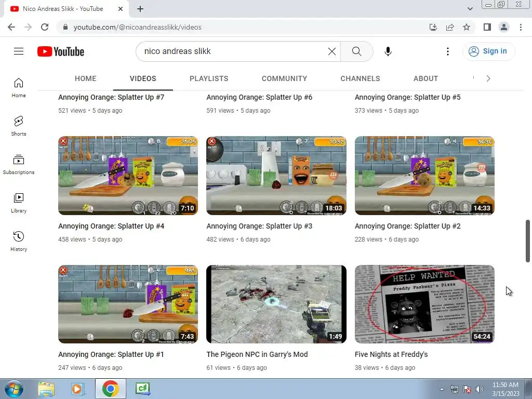Go to Home in sidebar
Image resolution: width=532 pixels, height=399 pixels.
pos(19,87)
